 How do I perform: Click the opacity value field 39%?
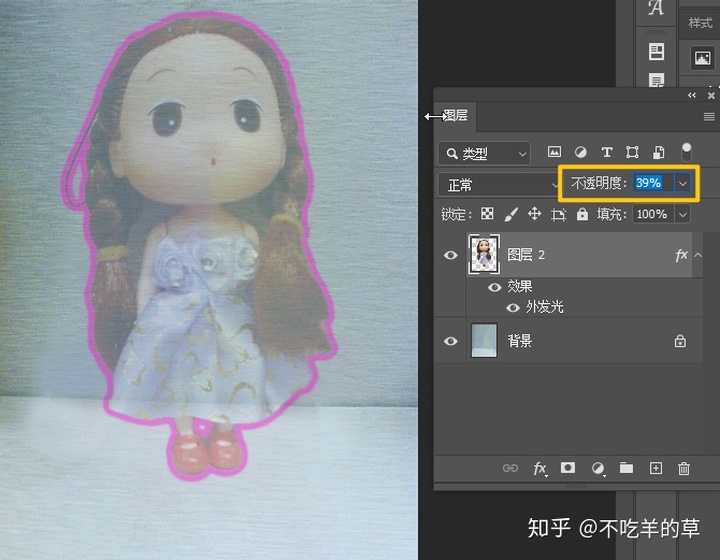(653, 183)
